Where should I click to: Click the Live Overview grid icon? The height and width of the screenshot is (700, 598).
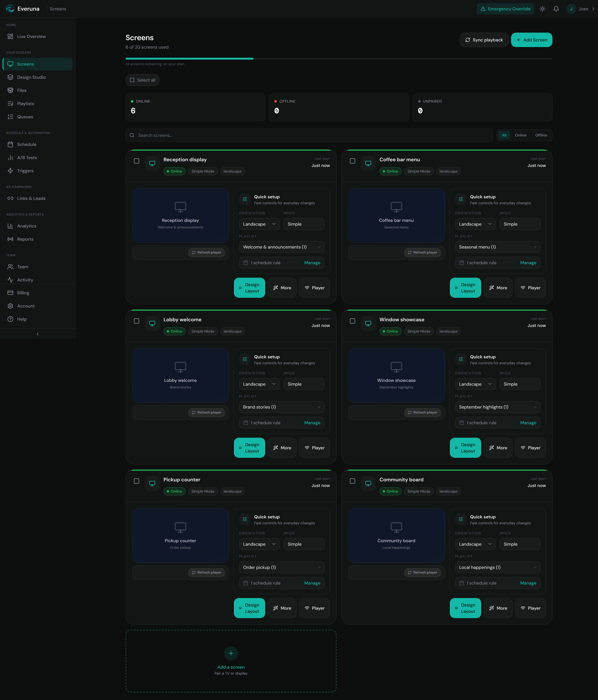[x=11, y=36]
